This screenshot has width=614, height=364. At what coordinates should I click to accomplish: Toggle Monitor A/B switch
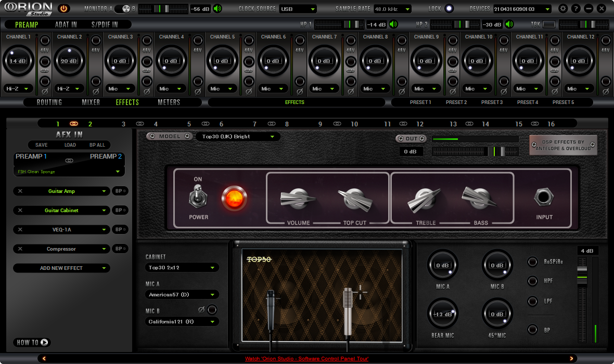[123, 9]
